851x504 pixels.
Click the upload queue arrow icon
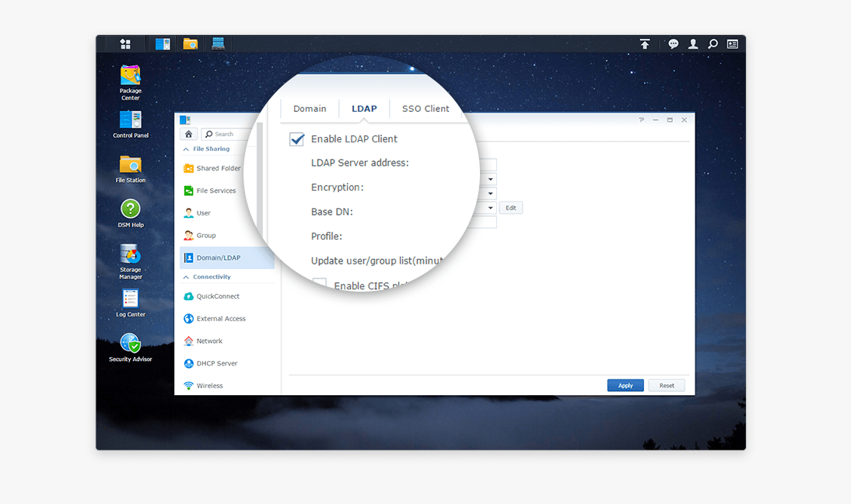644,44
